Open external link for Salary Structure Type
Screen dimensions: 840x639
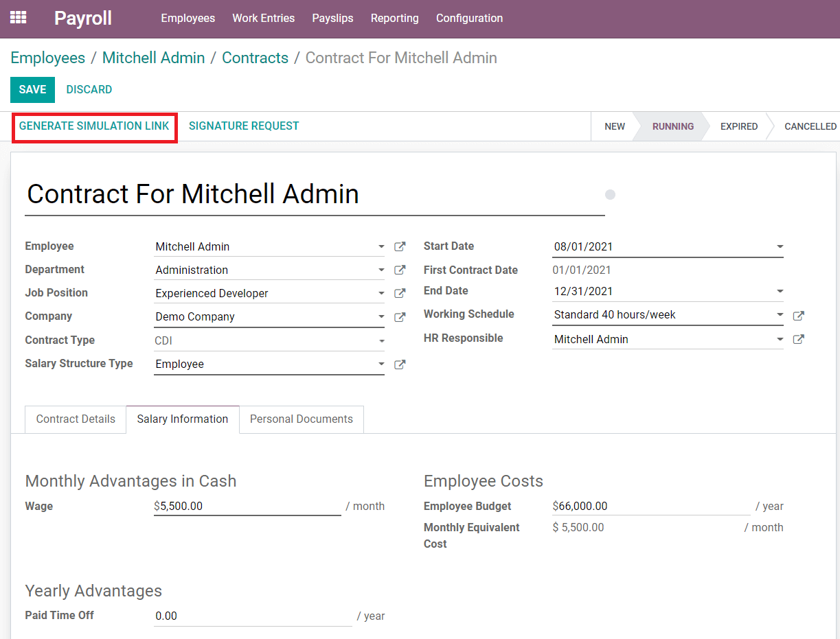[x=400, y=364]
